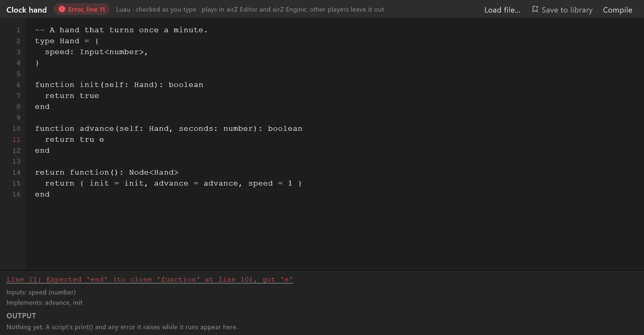This screenshot has width=644, height=335.
Task: Click the 'Inputs: speed (number)' info line
Action: point(41,292)
